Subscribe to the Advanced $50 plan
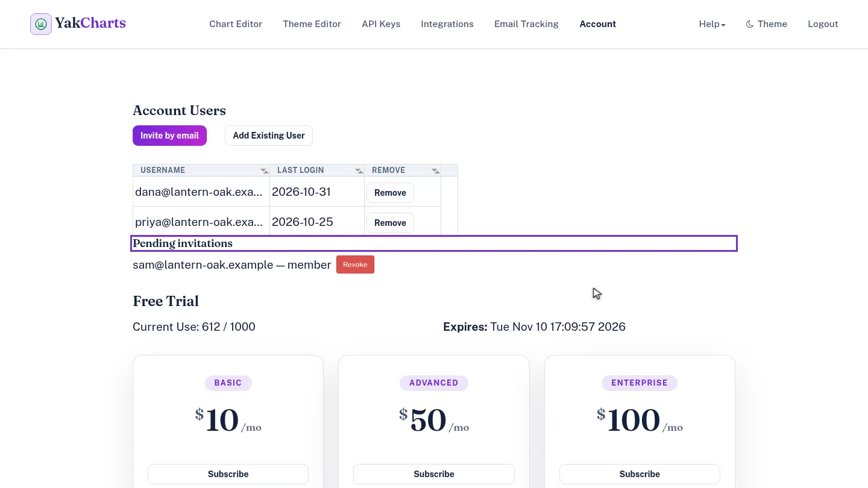The height and width of the screenshot is (488, 868). pyautogui.click(x=434, y=474)
